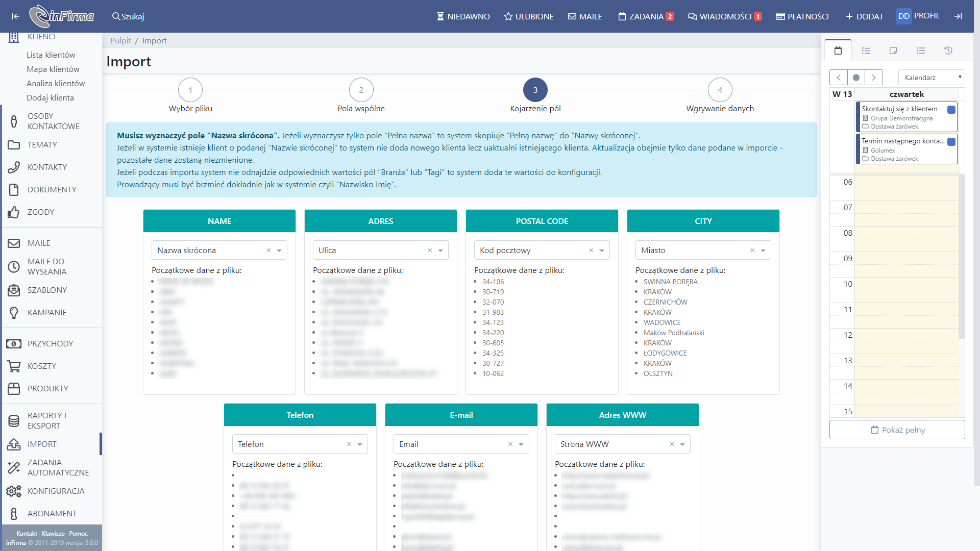Viewport: 980px width, 551px height.
Task: Click the IMPORT icon in sidebar
Action: (x=13, y=444)
